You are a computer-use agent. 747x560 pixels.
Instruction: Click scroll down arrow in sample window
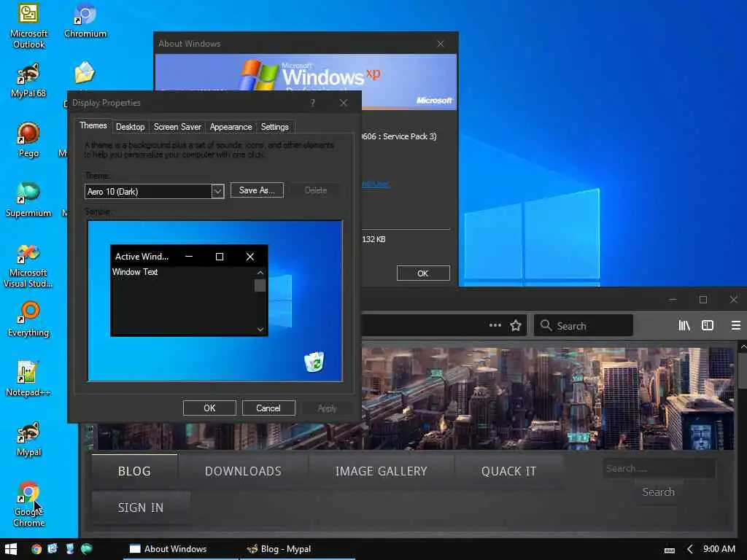tap(260, 330)
